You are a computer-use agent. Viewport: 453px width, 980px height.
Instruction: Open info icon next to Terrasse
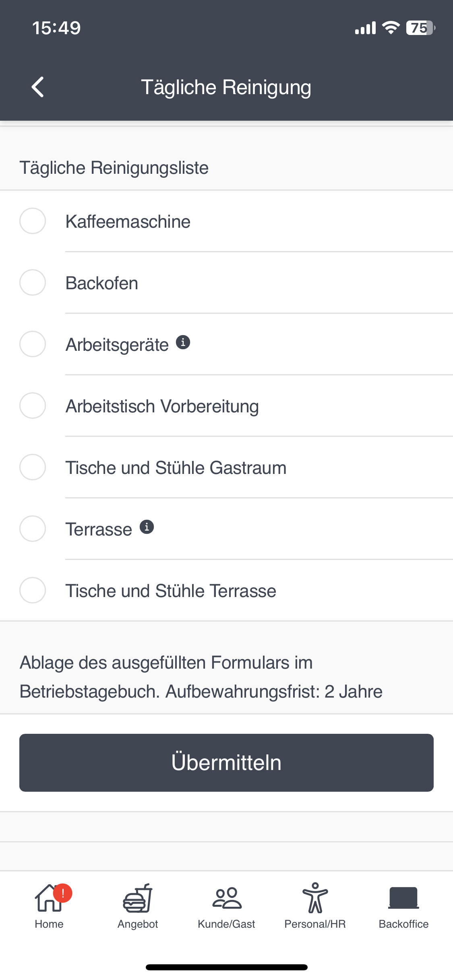pyautogui.click(x=147, y=527)
